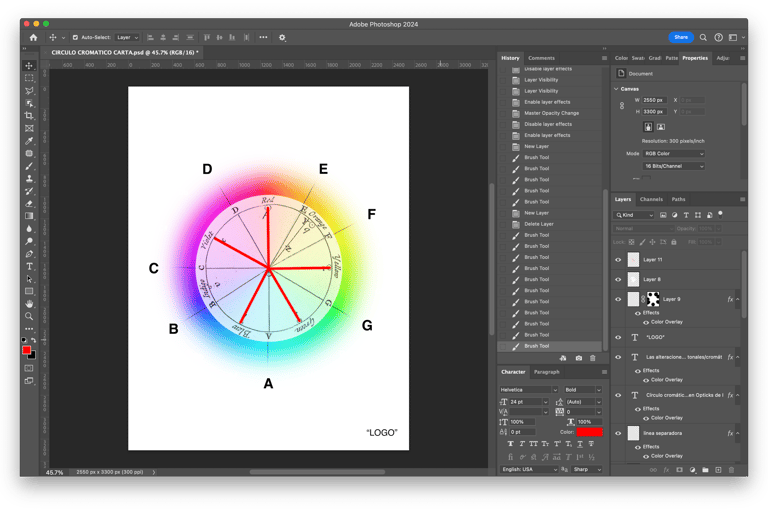Open the RGB Color mode dropdown

(673, 154)
